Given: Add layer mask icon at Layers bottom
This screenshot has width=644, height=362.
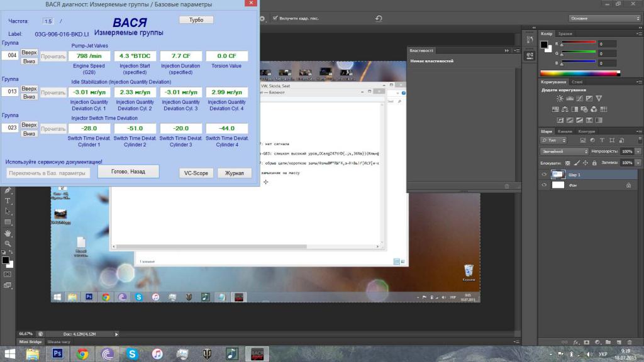Looking at the screenshot, I should [x=587, y=342].
